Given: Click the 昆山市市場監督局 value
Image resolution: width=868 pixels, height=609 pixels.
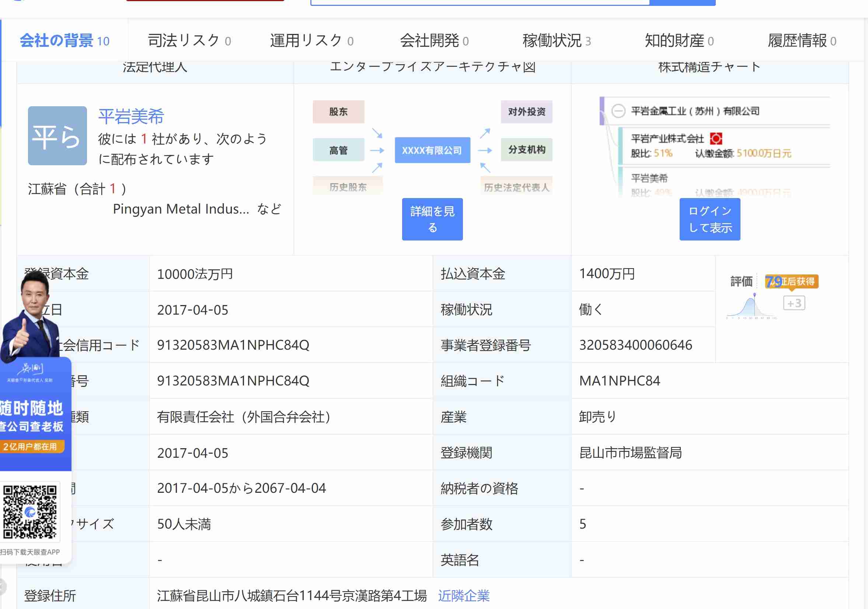Looking at the screenshot, I should click(630, 452).
